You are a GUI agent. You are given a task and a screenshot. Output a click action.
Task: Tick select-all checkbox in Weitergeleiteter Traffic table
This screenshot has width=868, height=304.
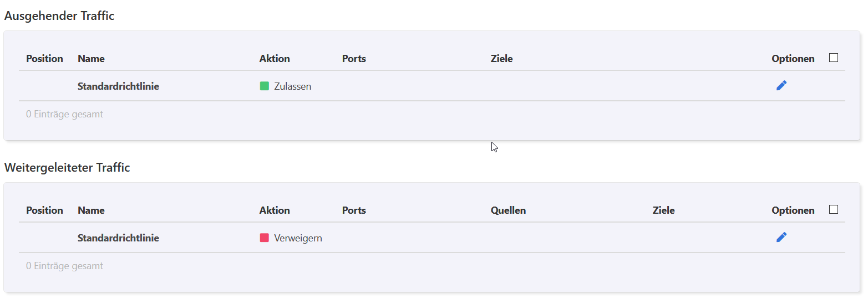(x=834, y=209)
